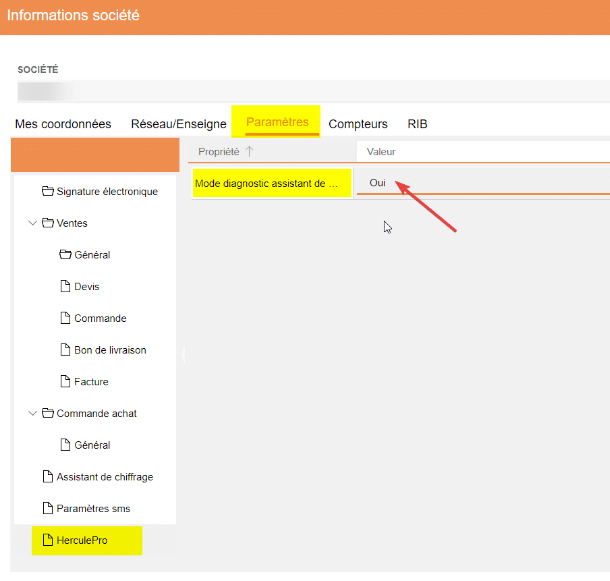Select the Commande achat folder label
The height and width of the screenshot is (581, 610).
96,414
